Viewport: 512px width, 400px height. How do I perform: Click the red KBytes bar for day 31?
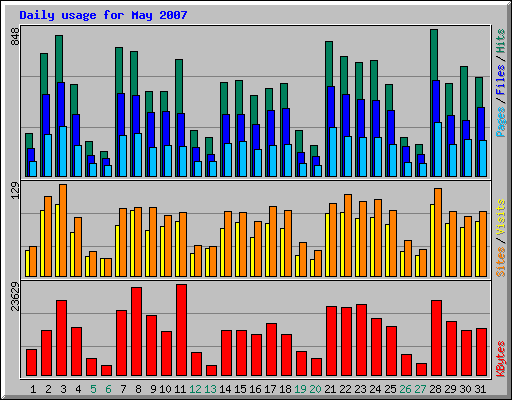pyautogui.click(x=481, y=352)
